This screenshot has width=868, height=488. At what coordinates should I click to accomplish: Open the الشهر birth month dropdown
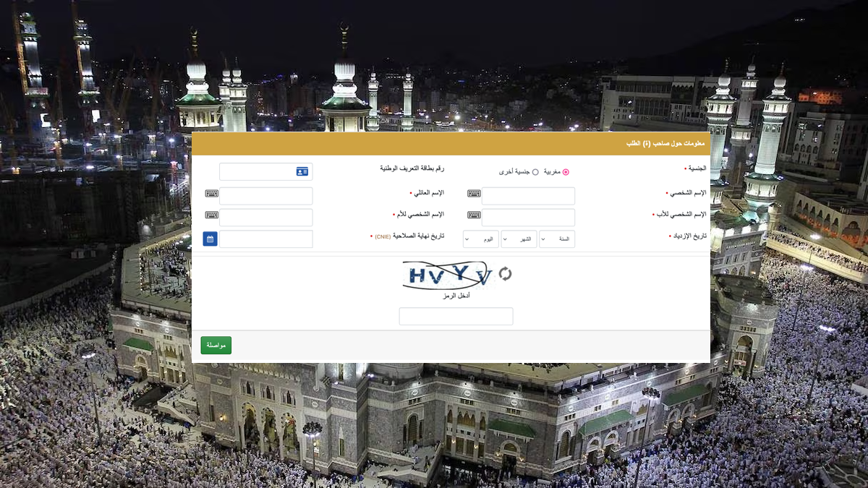(519, 239)
